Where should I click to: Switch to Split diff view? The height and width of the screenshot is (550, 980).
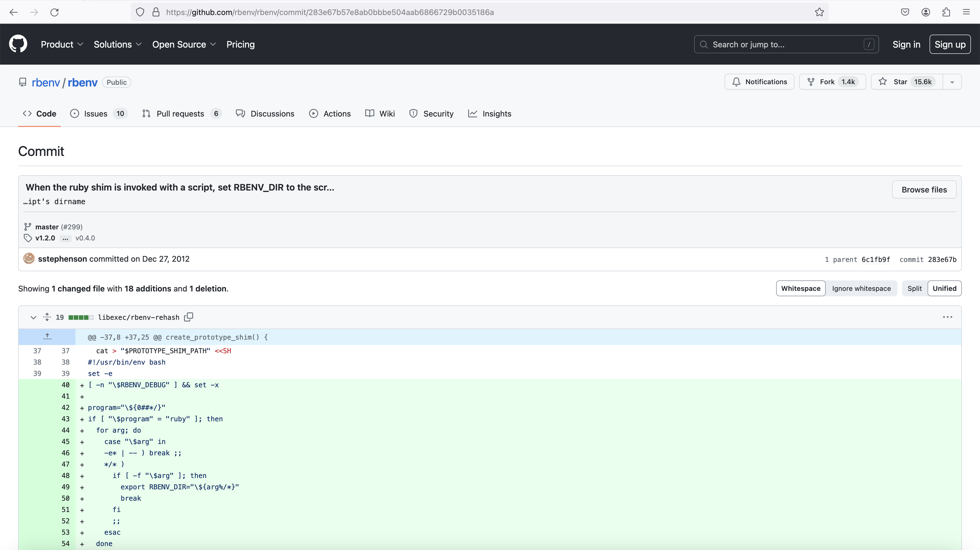point(914,288)
